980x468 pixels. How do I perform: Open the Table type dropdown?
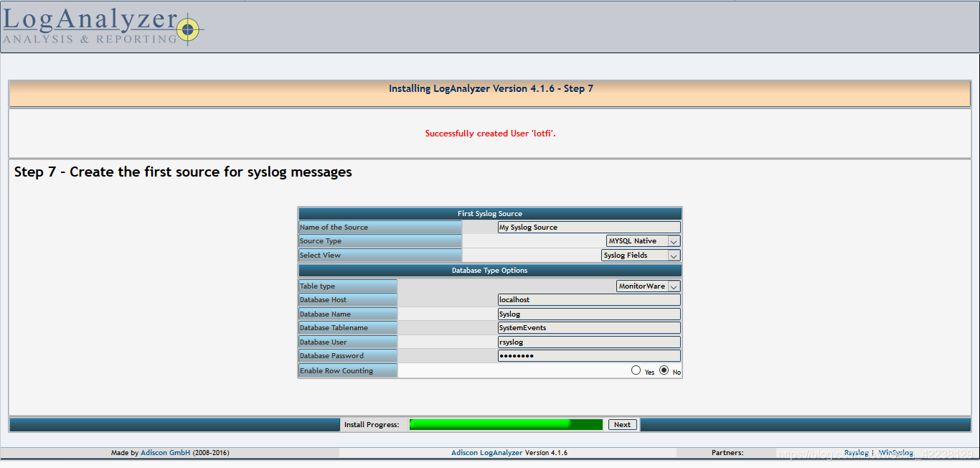649,286
